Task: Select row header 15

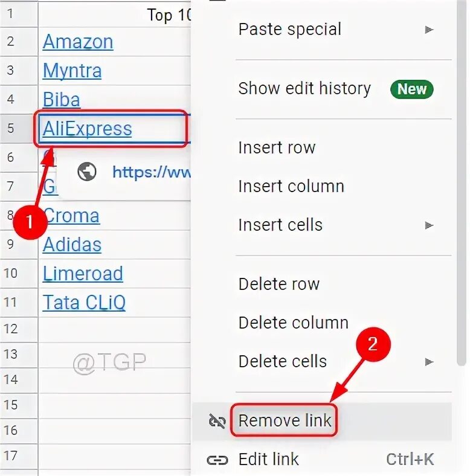Action: pos(19,406)
